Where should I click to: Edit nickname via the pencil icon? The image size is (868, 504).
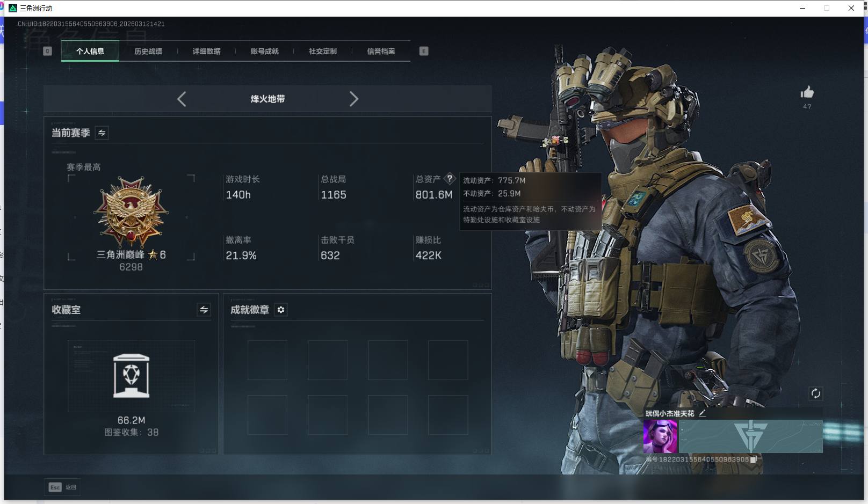tap(701, 414)
